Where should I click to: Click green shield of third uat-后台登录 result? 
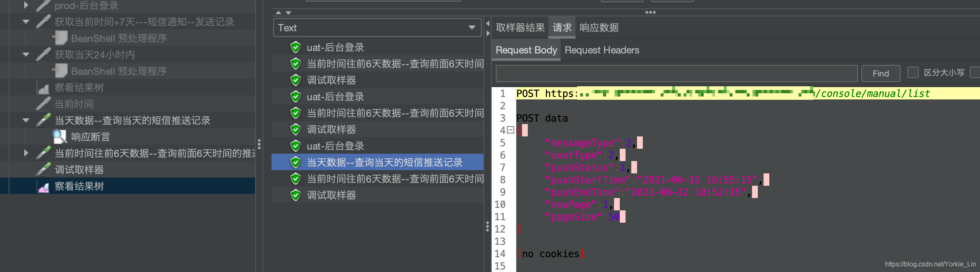point(295,146)
